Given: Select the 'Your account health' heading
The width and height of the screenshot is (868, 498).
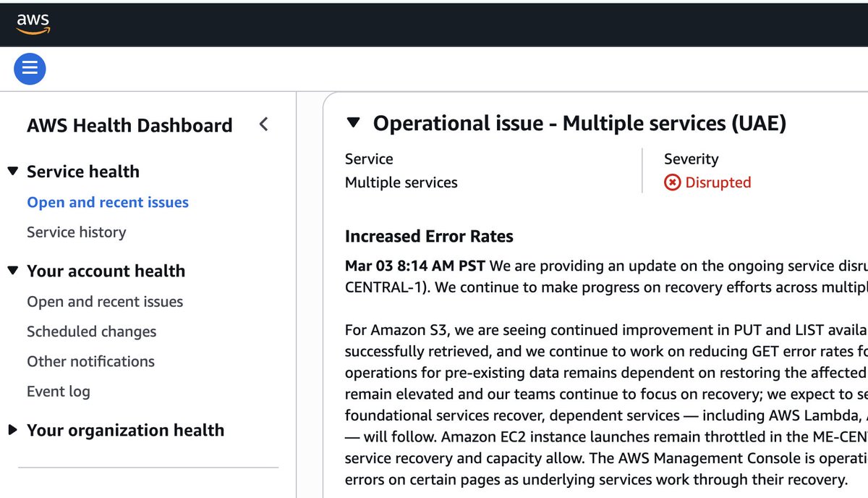Looking at the screenshot, I should [106, 271].
